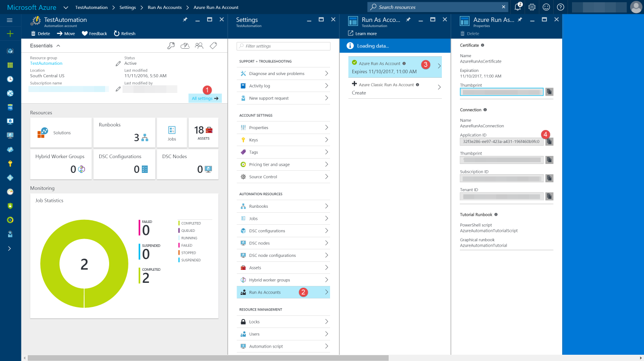Open New support request

(x=284, y=98)
